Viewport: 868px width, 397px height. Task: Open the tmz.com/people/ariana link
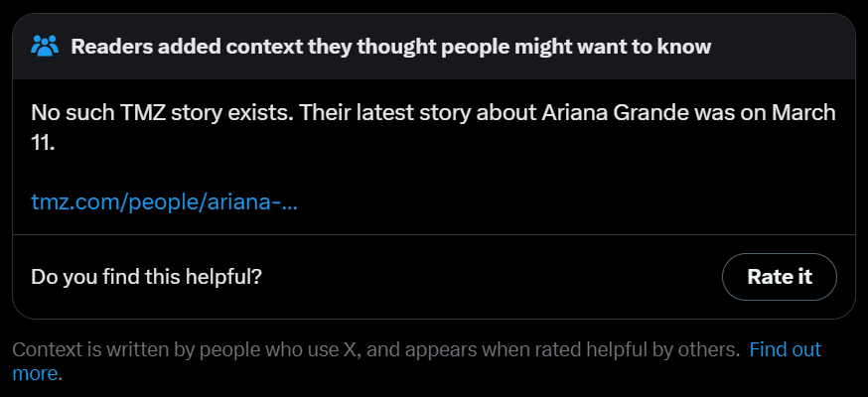coord(164,202)
